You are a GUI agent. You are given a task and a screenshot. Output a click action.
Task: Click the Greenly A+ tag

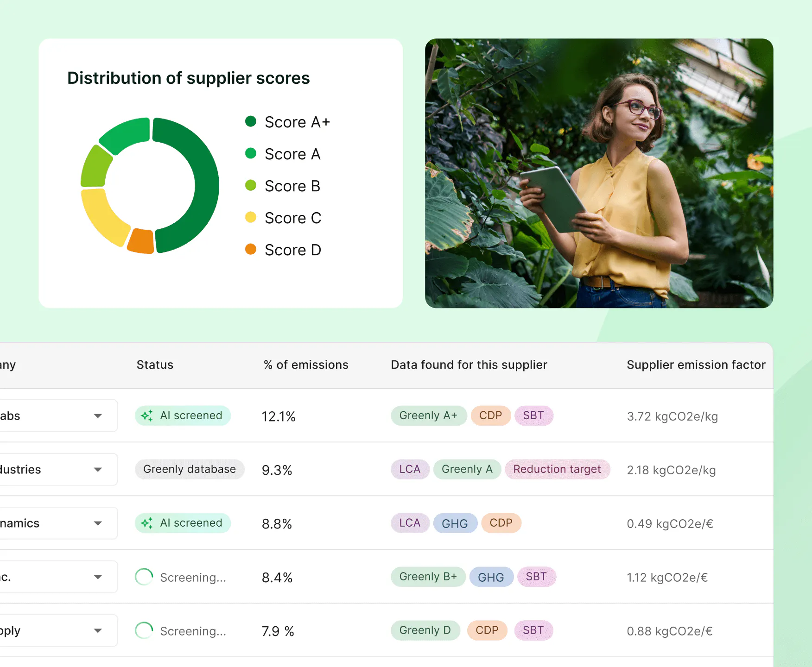[x=429, y=415]
